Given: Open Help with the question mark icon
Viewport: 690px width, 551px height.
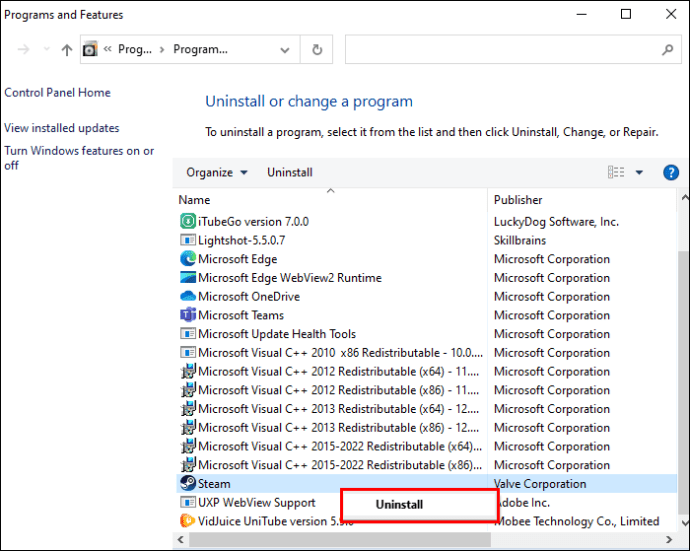Looking at the screenshot, I should (x=671, y=172).
